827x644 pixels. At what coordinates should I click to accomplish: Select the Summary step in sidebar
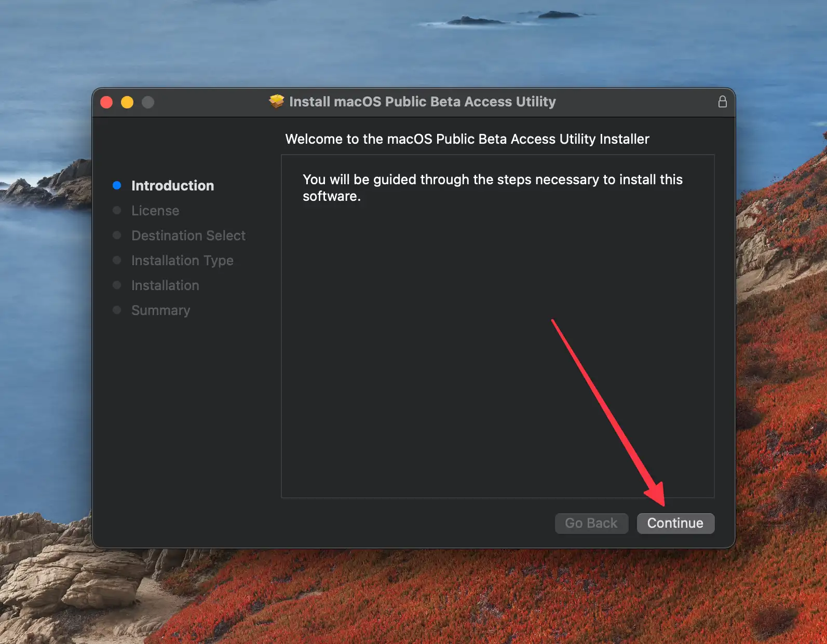[x=160, y=310]
